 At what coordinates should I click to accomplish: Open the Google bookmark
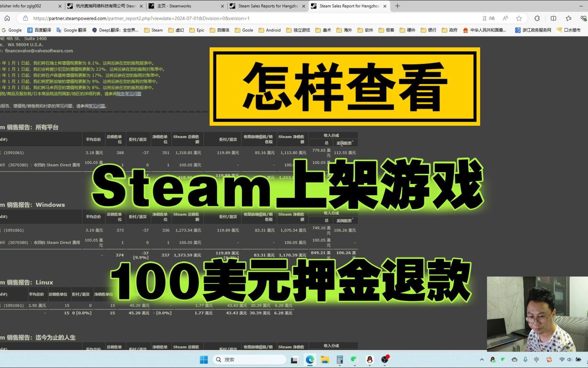point(12,30)
